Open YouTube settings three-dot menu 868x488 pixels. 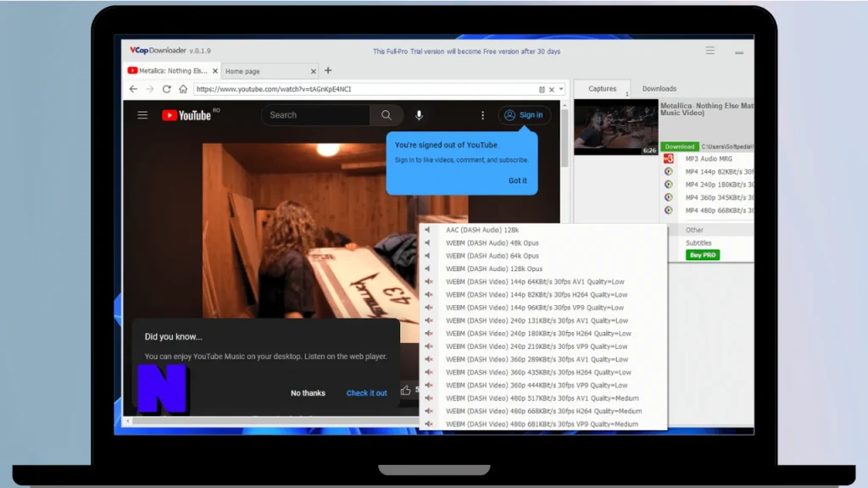point(482,115)
